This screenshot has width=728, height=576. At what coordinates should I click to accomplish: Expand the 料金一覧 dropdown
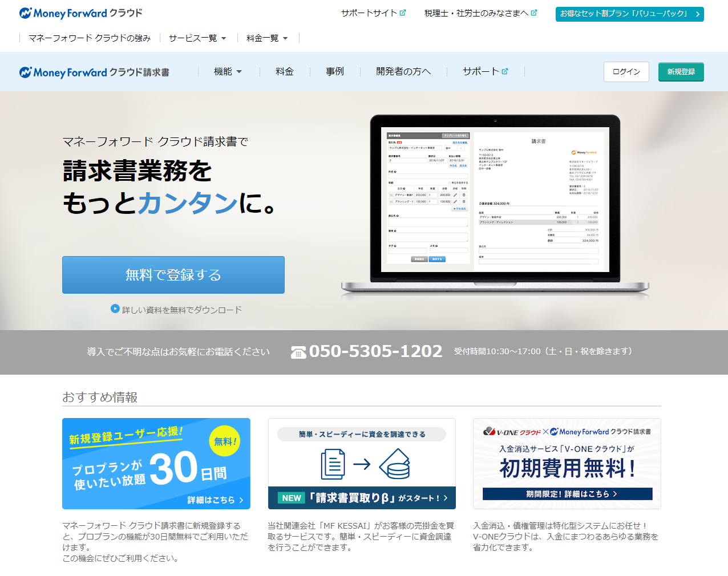coord(267,38)
